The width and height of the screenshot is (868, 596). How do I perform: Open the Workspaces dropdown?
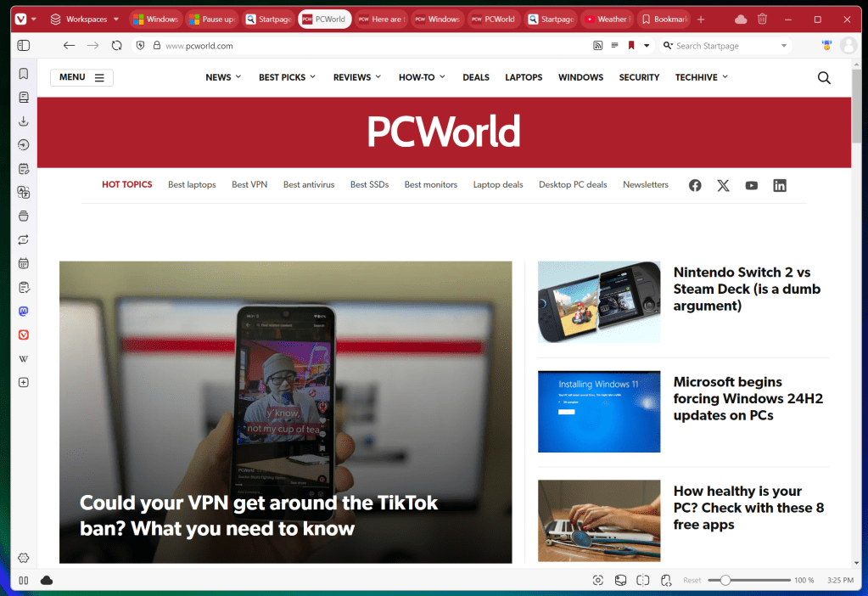(x=82, y=18)
